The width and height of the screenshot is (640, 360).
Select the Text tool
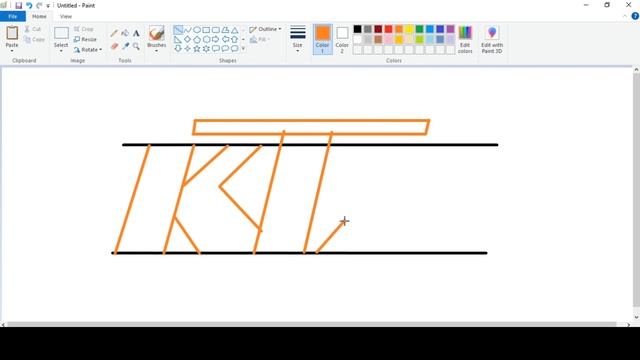[136, 33]
